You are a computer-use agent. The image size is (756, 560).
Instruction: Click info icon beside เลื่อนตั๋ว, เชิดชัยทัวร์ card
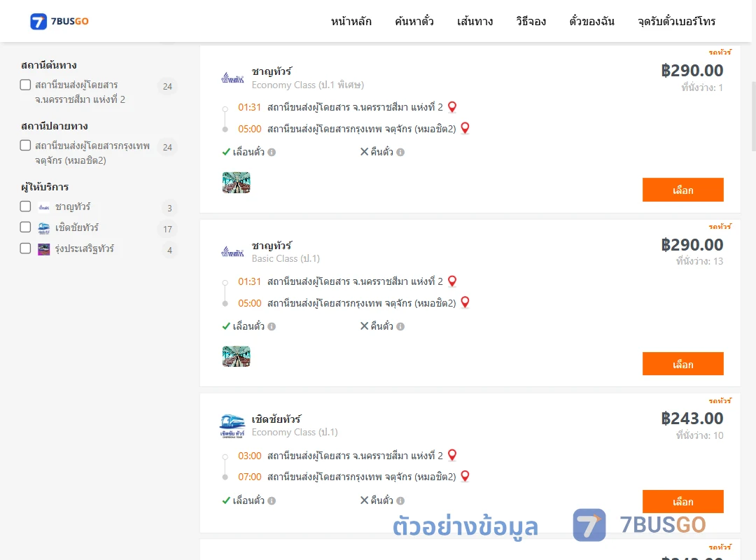tap(272, 500)
